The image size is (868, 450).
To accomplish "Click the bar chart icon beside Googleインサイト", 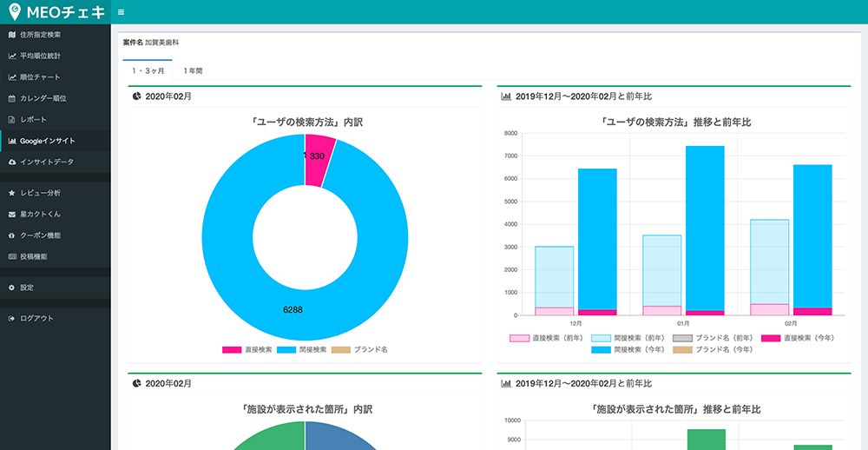I will tap(11, 141).
